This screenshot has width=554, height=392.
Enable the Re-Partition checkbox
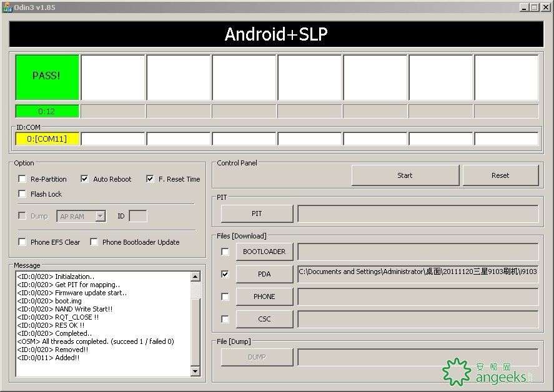pos(22,179)
